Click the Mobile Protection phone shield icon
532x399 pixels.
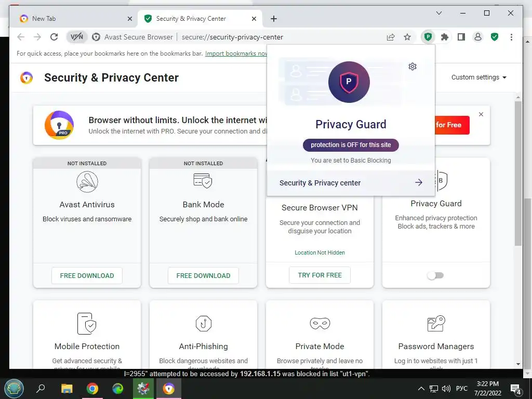click(x=87, y=324)
